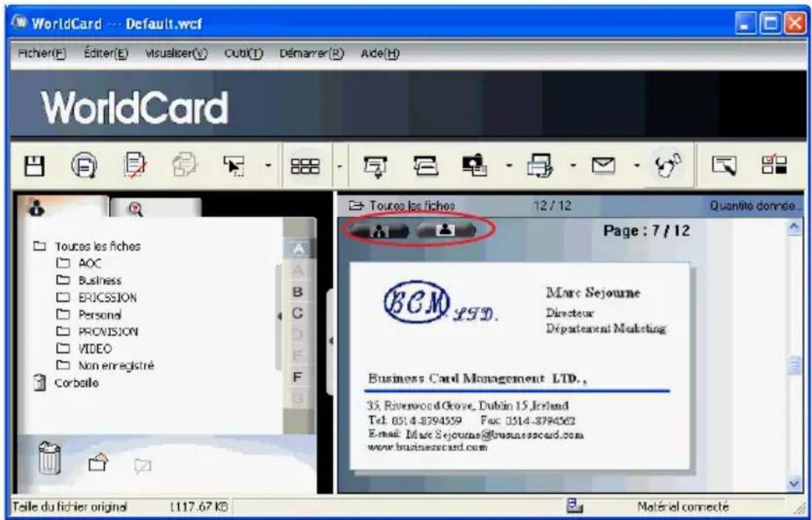Select the Personal folder

pos(88,314)
